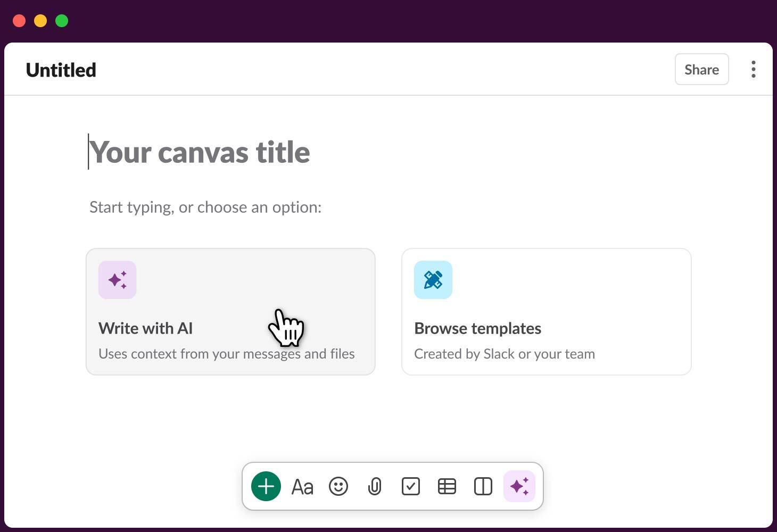Click the Share button
Viewport: 777px width, 532px height.
pyautogui.click(x=701, y=69)
